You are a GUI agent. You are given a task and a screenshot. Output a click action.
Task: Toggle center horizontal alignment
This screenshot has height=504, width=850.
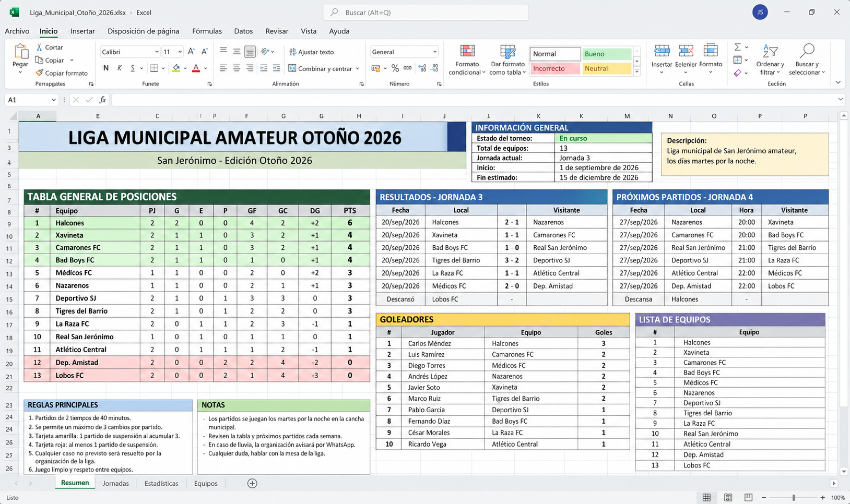pyautogui.click(x=237, y=68)
